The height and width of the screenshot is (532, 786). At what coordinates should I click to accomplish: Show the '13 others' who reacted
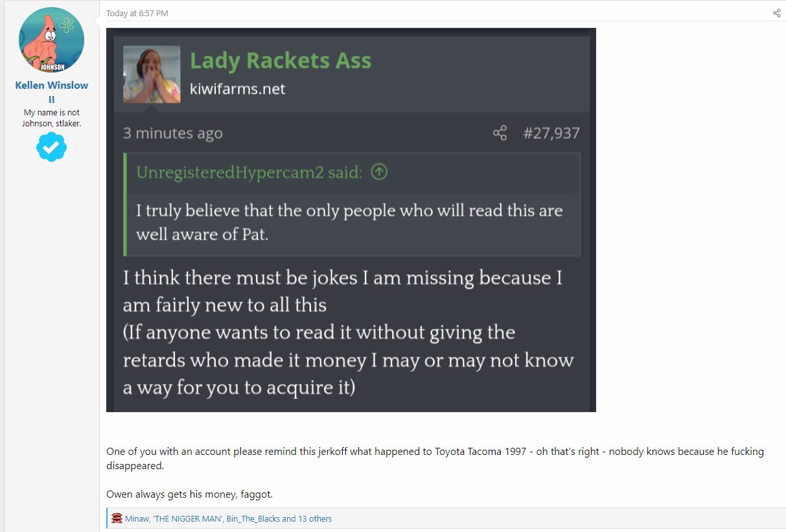coord(315,518)
